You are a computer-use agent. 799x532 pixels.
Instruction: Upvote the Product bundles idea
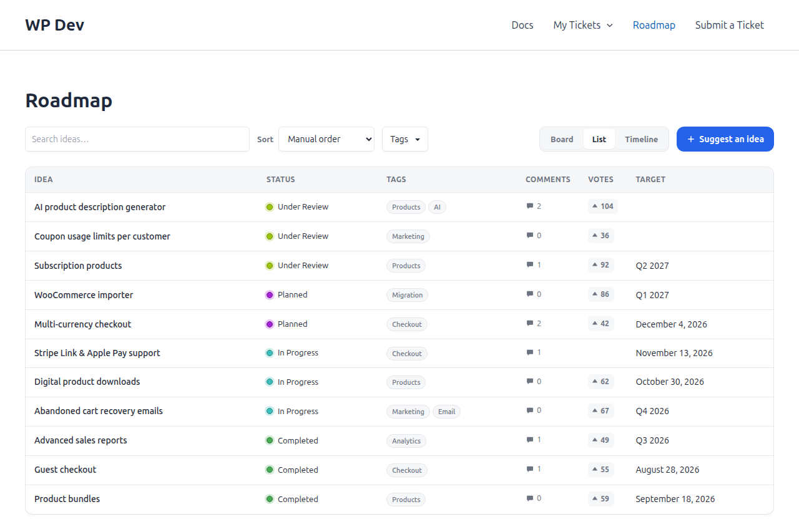(x=600, y=499)
